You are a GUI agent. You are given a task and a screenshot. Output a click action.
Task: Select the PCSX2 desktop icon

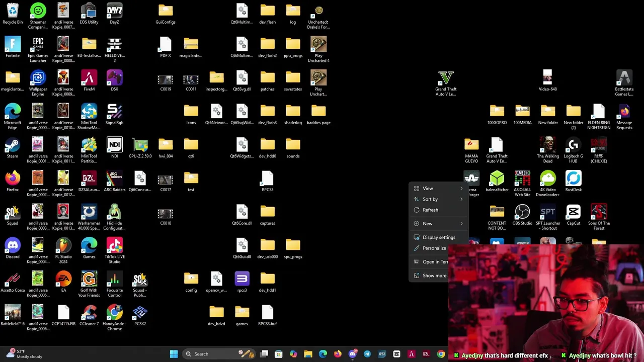pyautogui.click(x=140, y=315)
